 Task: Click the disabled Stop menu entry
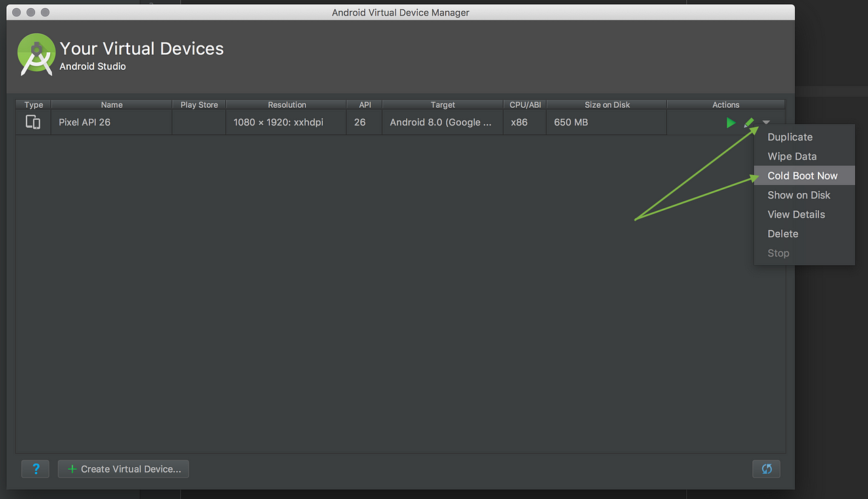[804, 253]
